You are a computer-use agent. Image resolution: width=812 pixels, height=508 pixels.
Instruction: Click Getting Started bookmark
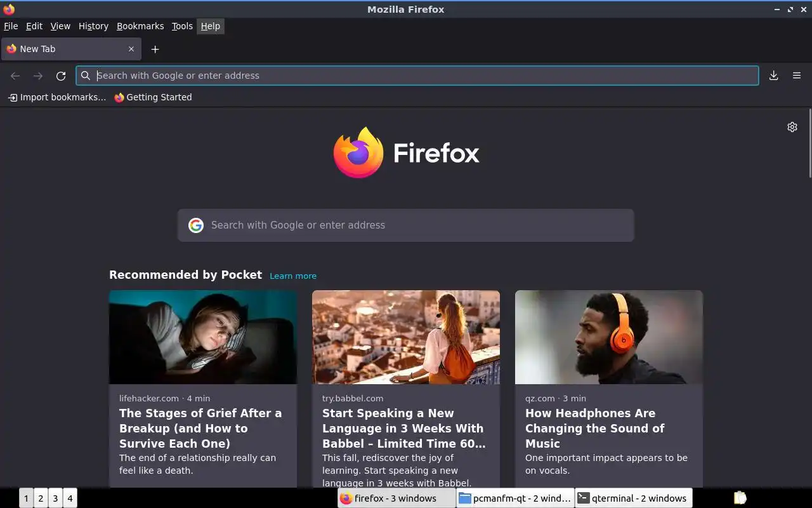(x=153, y=97)
